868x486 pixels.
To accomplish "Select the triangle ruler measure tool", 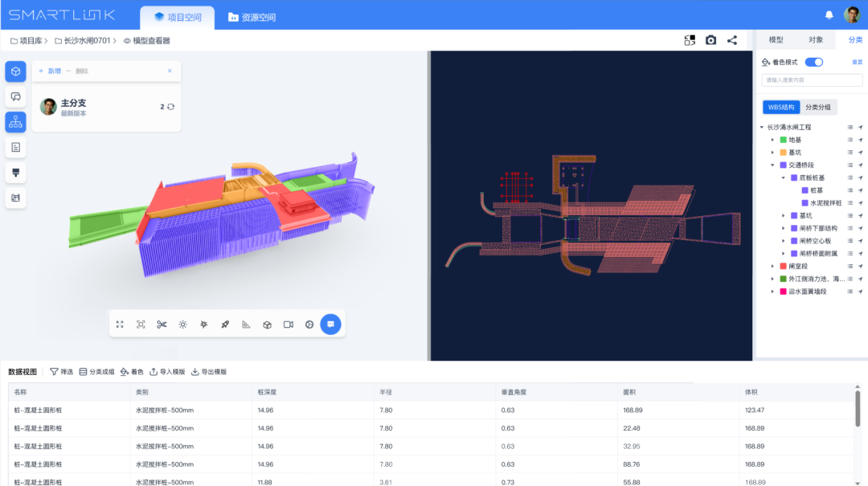I will (246, 325).
